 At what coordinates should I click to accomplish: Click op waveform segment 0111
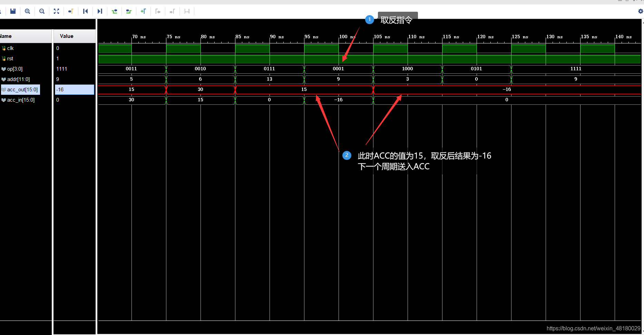click(x=270, y=69)
